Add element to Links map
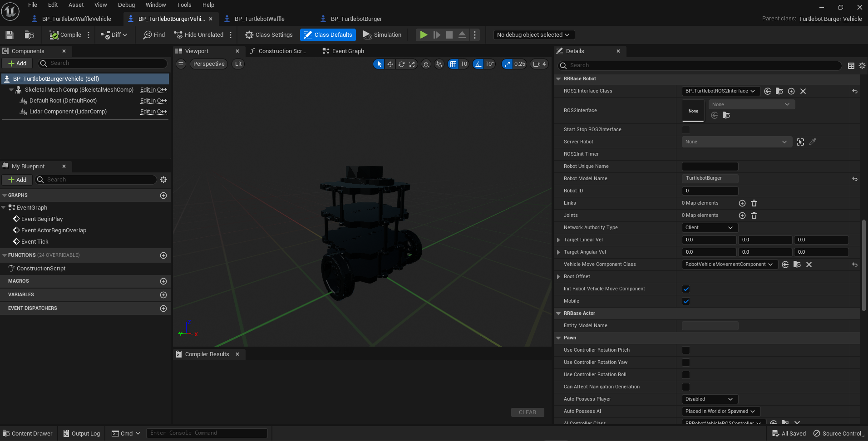 [742, 203]
